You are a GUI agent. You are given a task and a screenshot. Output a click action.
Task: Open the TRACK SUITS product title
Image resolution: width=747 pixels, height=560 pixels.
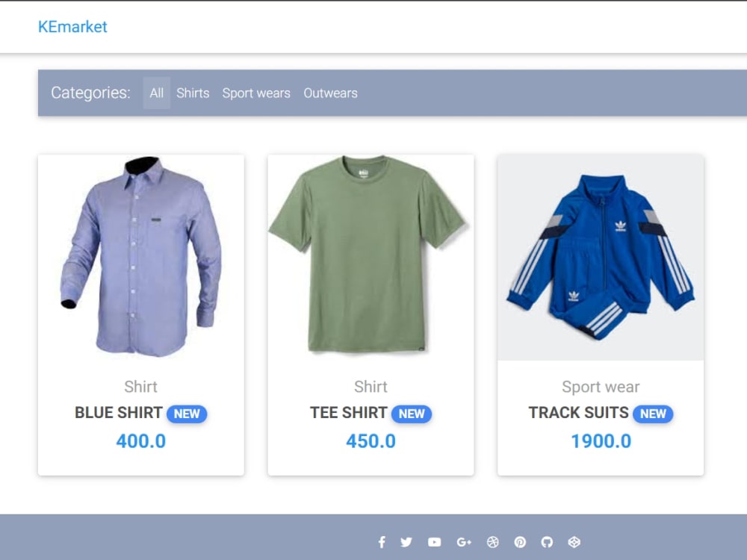click(x=579, y=412)
